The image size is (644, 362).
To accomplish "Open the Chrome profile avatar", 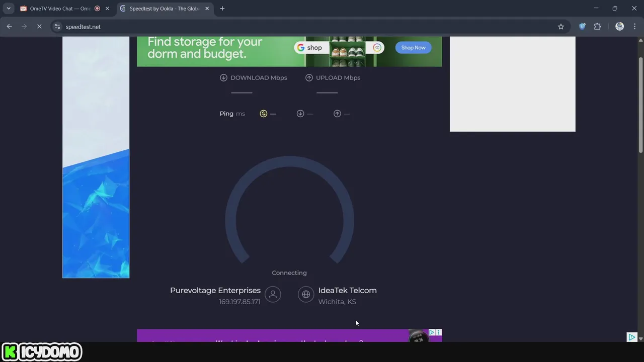I will [x=620, y=27].
